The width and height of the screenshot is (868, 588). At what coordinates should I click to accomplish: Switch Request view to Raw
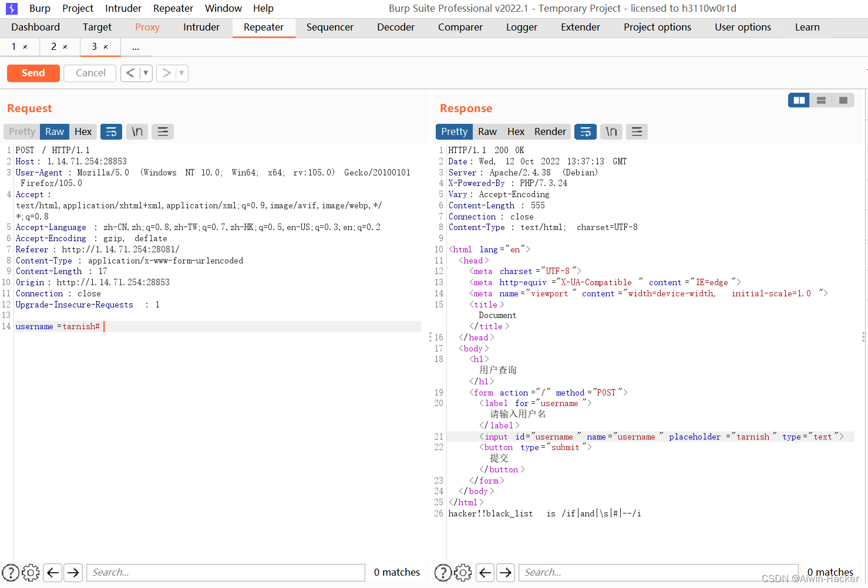(x=55, y=131)
